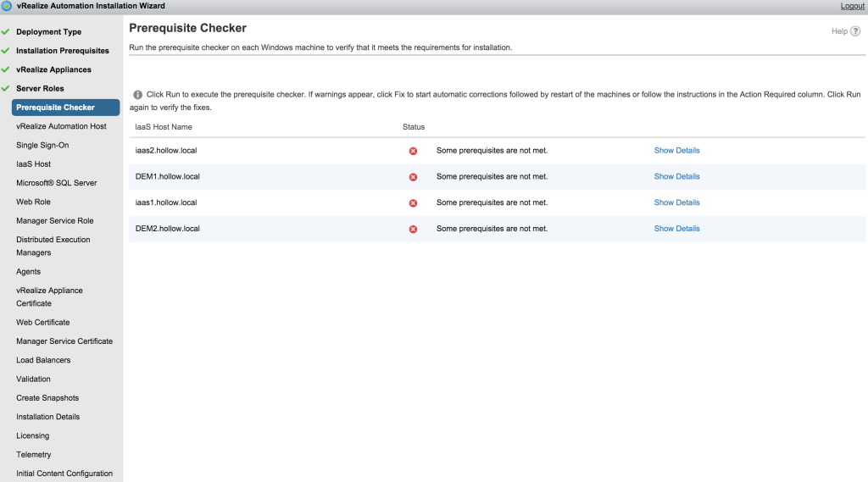Click the red error icon for DEM2.hollow.local
The height and width of the screenshot is (482, 868).
click(x=413, y=229)
